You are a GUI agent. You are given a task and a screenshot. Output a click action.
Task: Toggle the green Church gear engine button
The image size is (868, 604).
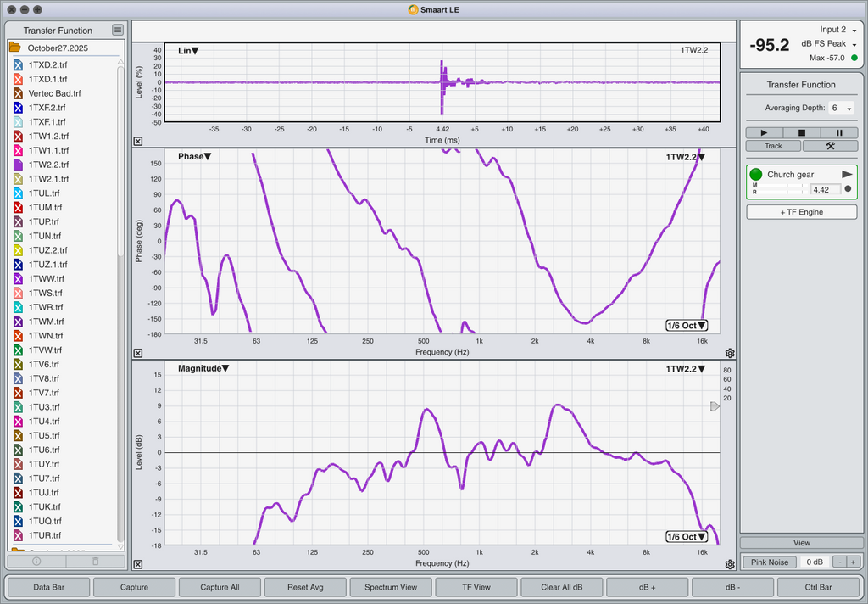(756, 174)
